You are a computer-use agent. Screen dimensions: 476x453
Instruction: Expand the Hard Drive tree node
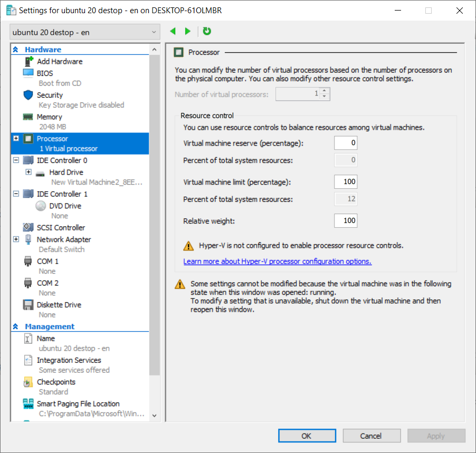coord(28,172)
